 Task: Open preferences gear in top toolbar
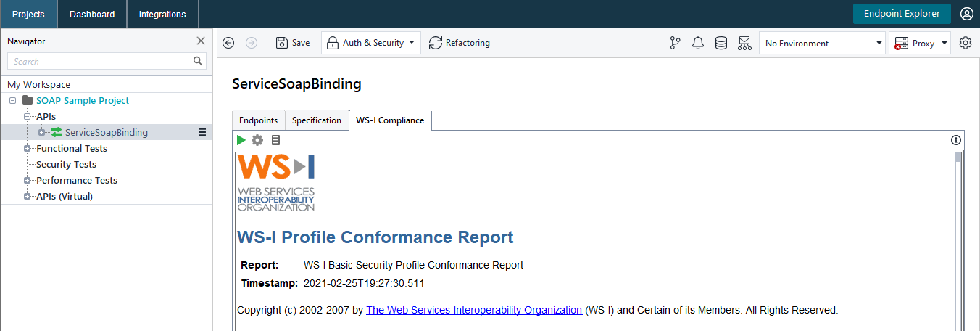pyautogui.click(x=966, y=43)
